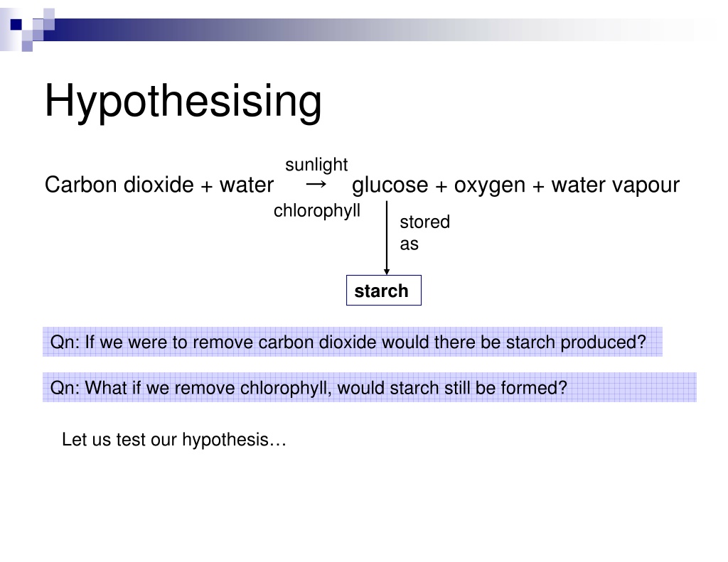Click the reaction arrow symbol
The image size is (728, 562).
(x=316, y=185)
